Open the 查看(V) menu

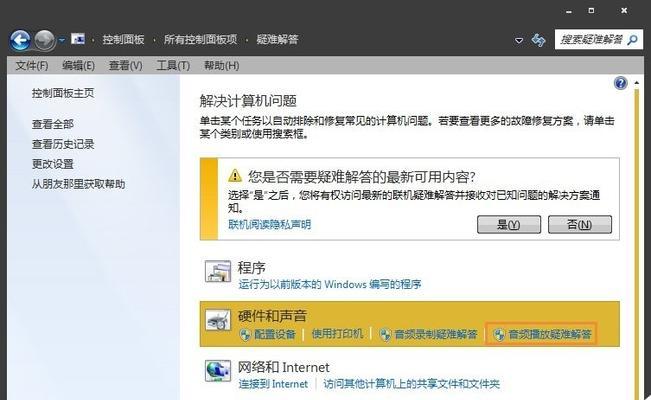click(125, 65)
